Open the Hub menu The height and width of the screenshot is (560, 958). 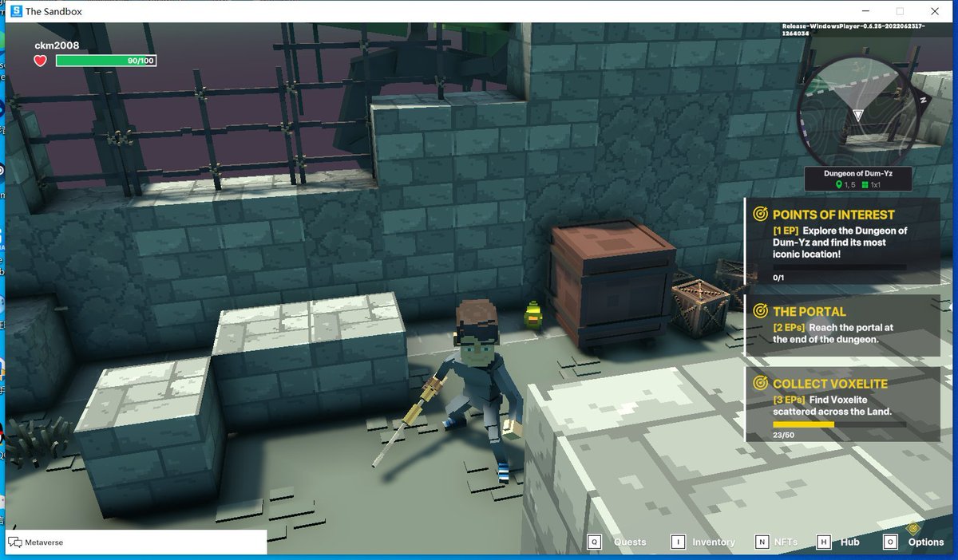point(849,542)
